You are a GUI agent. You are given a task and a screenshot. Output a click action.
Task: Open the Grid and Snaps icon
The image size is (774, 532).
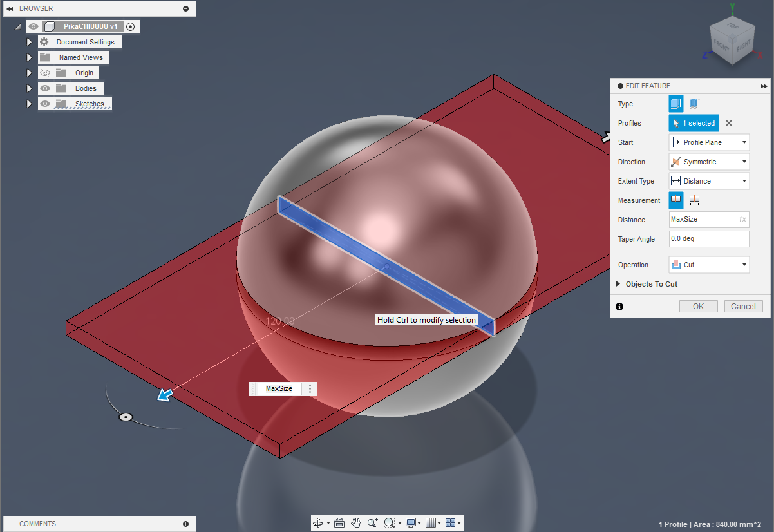point(431,523)
